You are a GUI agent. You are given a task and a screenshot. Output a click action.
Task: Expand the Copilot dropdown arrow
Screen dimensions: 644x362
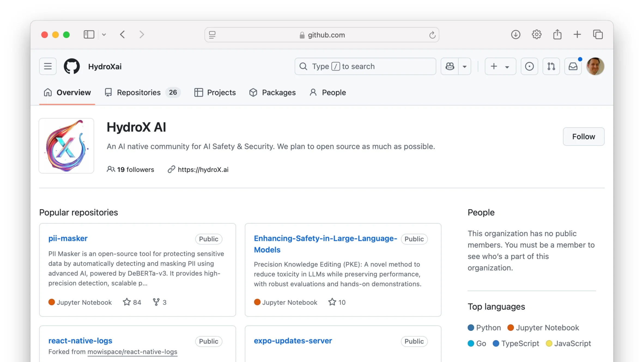point(465,66)
